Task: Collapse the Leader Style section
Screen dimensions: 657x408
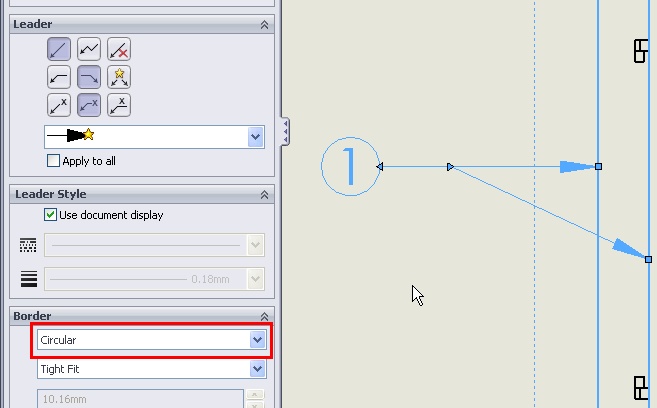Action: click(264, 195)
